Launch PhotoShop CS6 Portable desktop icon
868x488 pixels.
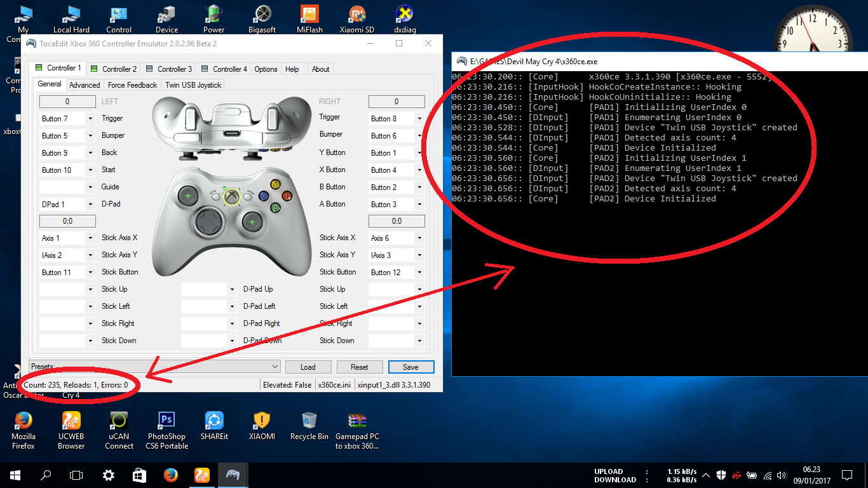(x=166, y=430)
